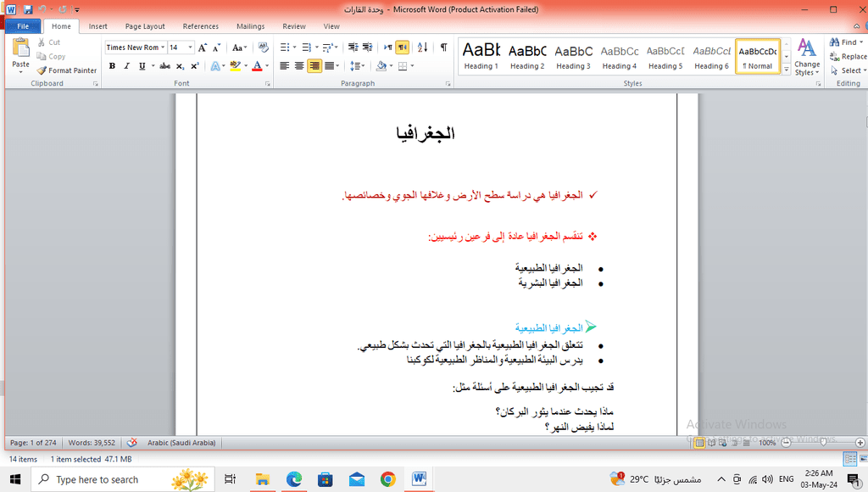Click the Text Highlight Color button
Screen dimensions: 868x492
[236, 66]
